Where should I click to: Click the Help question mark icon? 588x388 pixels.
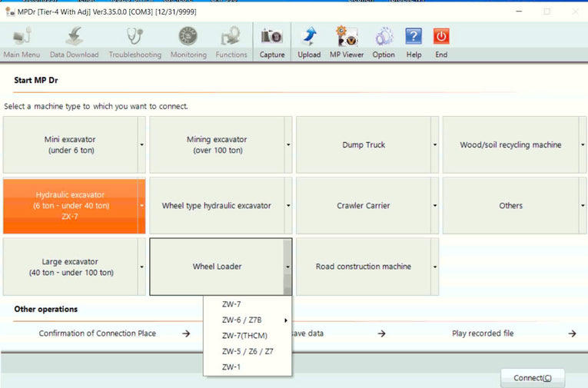coord(414,37)
